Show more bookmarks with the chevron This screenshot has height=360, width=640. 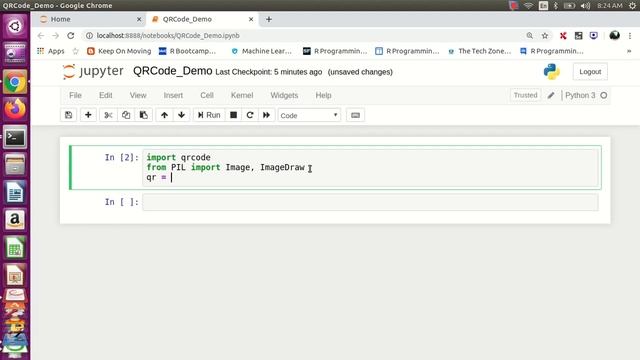pos(629,51)
